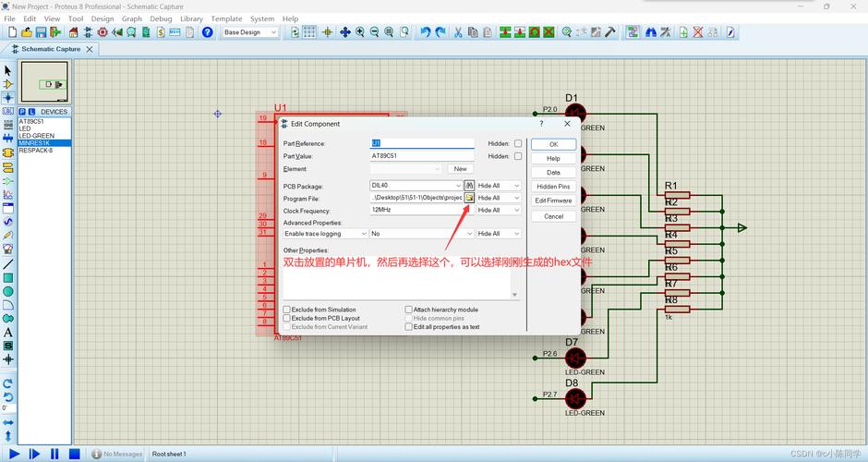Select the 2D Graphics Line tool
This screenshot has width=868, height=462.
[7, 263]
